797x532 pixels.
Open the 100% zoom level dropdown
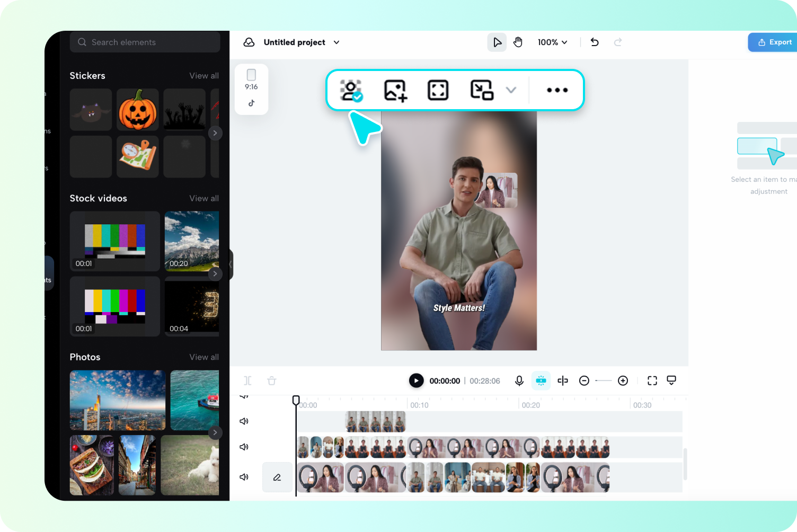click(553, 42)
